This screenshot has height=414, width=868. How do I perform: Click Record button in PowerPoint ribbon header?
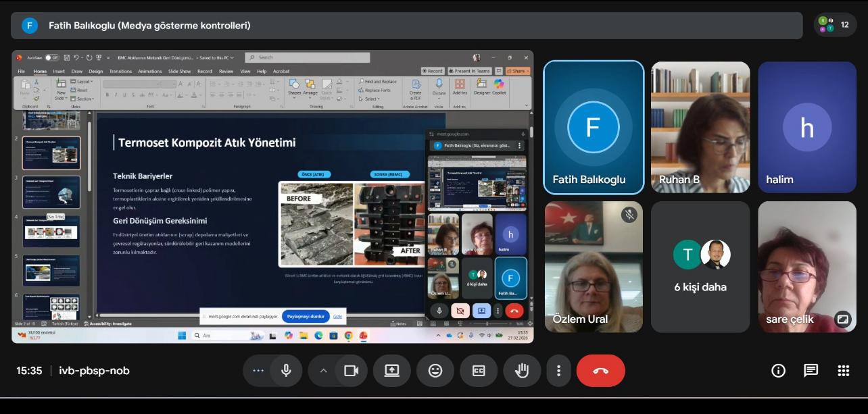click(x=433, y=71)
